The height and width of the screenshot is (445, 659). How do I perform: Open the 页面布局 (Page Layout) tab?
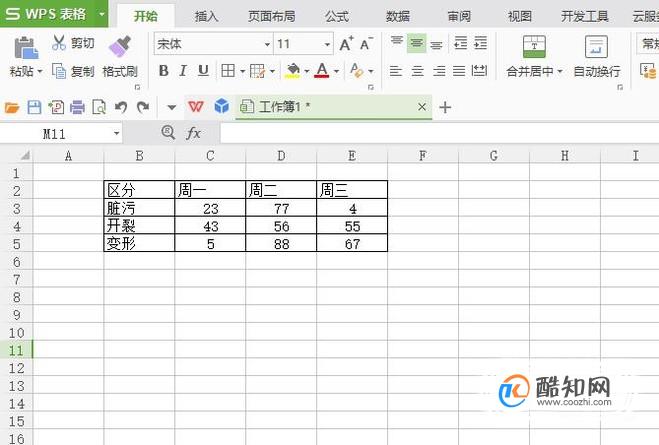[272, 16]
